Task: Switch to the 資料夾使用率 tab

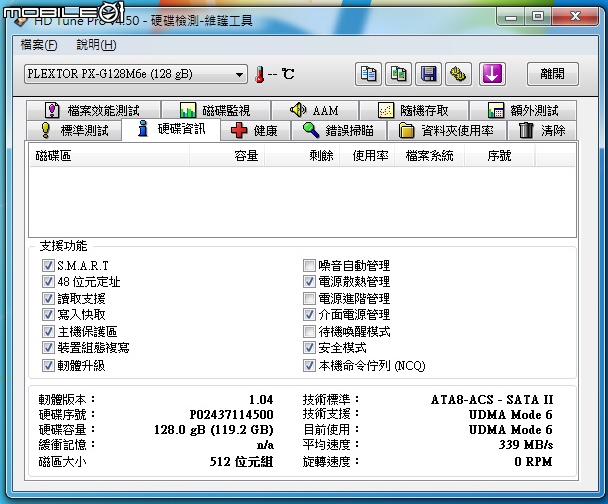Action: [x=447, y=130]
